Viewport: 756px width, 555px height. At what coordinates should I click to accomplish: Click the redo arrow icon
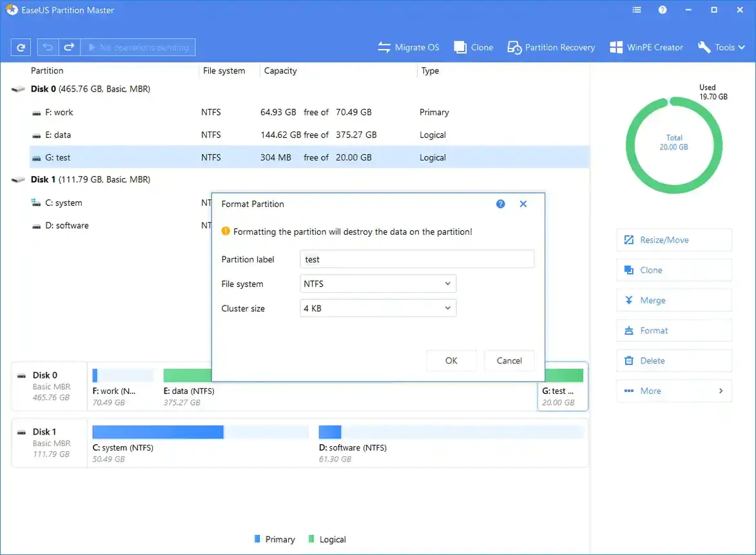[68, 47]
